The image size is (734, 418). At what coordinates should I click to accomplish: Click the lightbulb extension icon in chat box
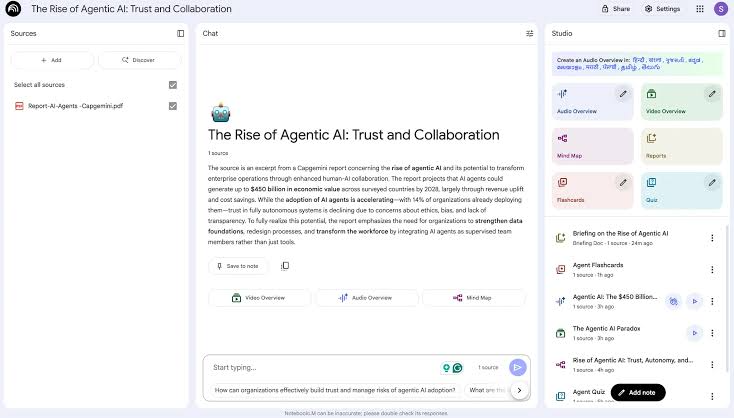[x=446, y=368]
